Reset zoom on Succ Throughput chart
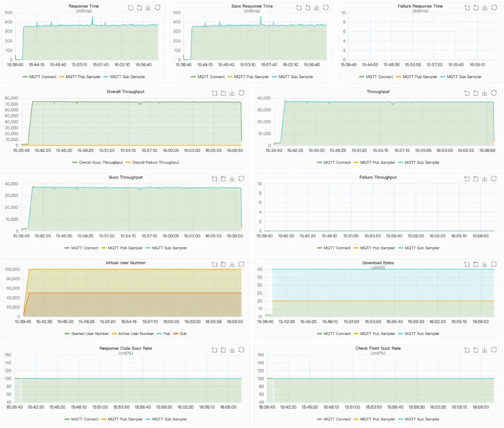The height and width of the screenshot is (428, 504). [x=223, y=179]
